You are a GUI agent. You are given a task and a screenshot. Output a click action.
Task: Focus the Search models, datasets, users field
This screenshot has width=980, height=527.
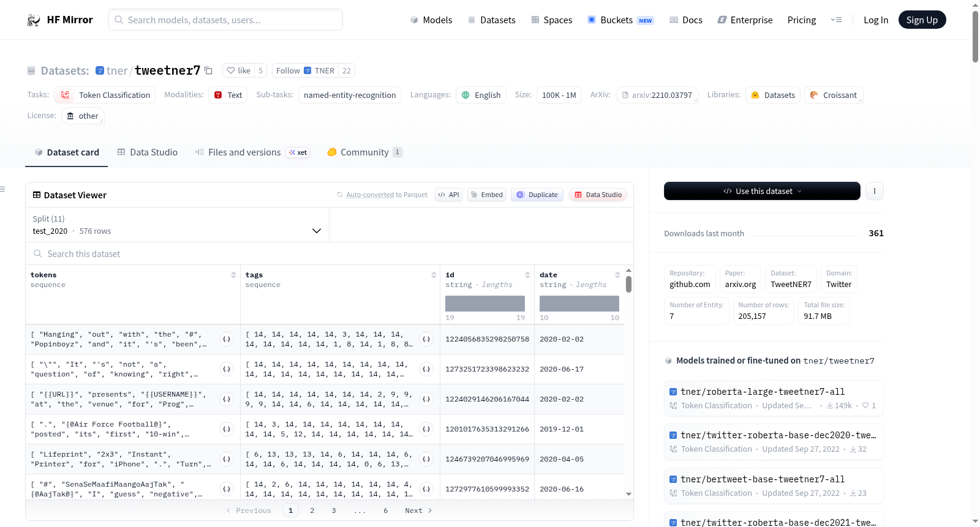click(x=225, y=20)
